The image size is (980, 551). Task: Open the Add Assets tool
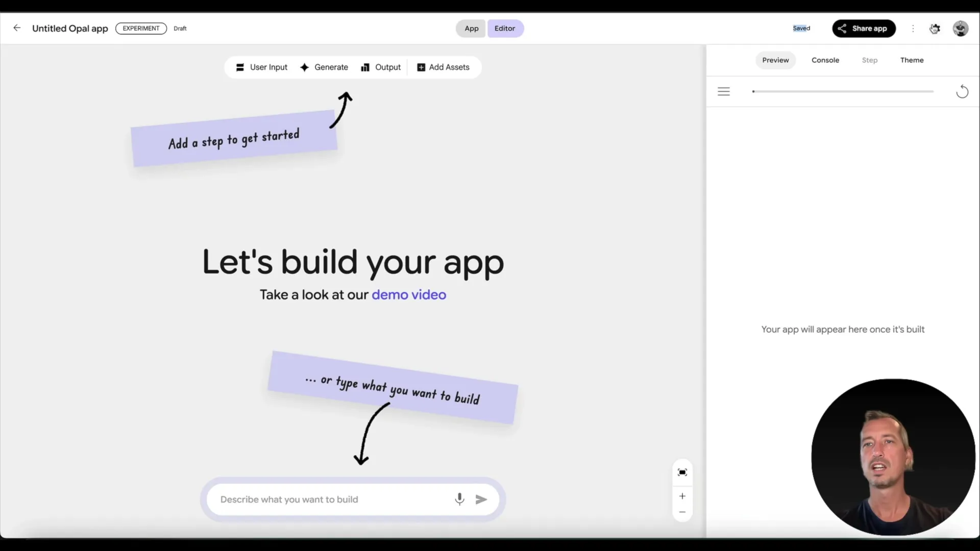[444, 67]
